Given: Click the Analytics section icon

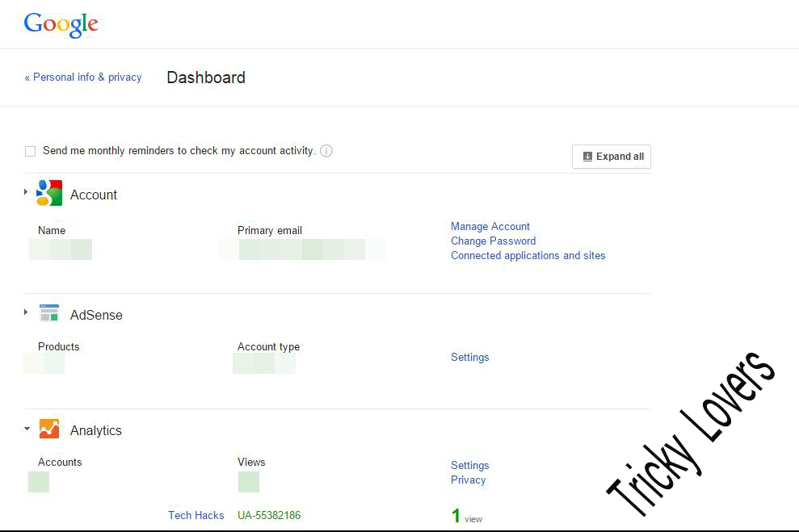Looking at the screenshot, I should pos(49,429).
